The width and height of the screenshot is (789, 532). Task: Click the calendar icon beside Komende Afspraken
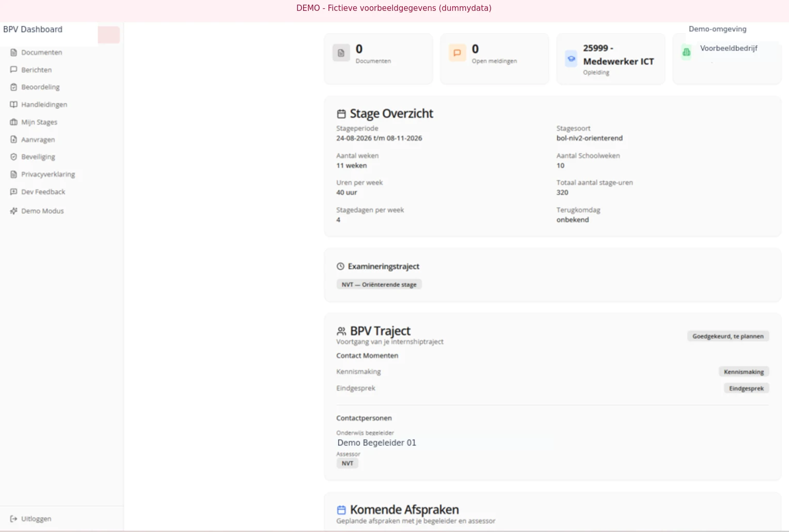click(x=341, y=510)
